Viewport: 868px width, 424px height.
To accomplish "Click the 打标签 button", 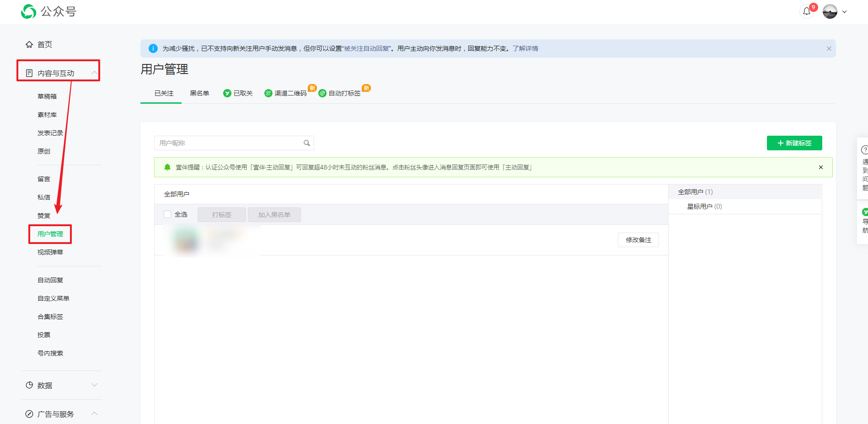I will pyautogui.click(x=222, y=215).
